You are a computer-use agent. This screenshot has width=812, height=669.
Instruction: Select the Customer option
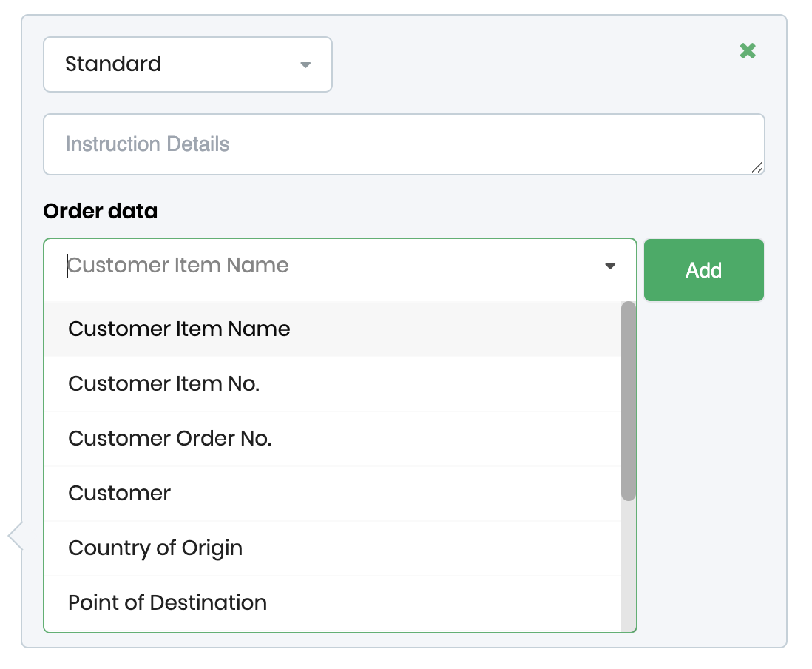(120, 494)
